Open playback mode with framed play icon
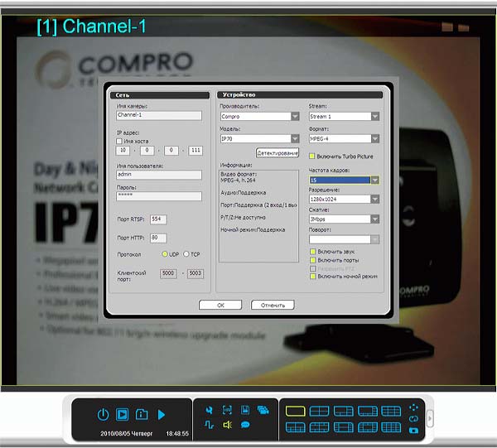The image size is (497, 448). 123,415
